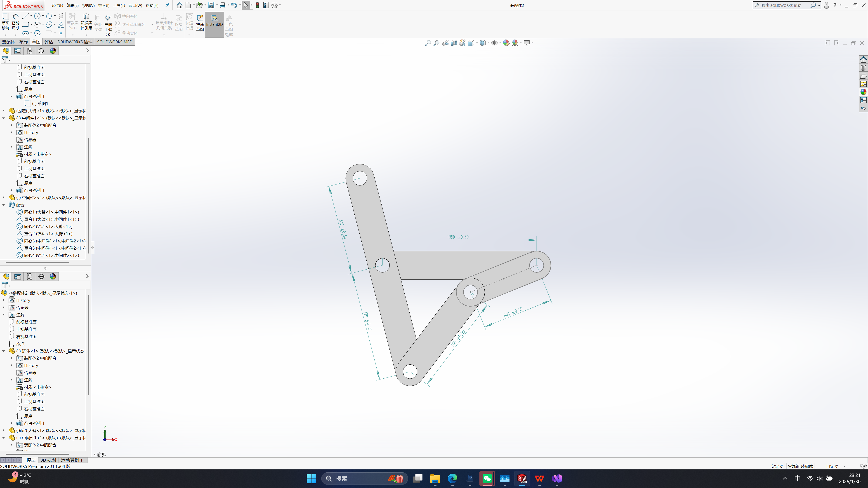Open the Save button dropdown arrow
This screenshot has width=868, height=488.
pyautogui.click(x=217, y=5)
